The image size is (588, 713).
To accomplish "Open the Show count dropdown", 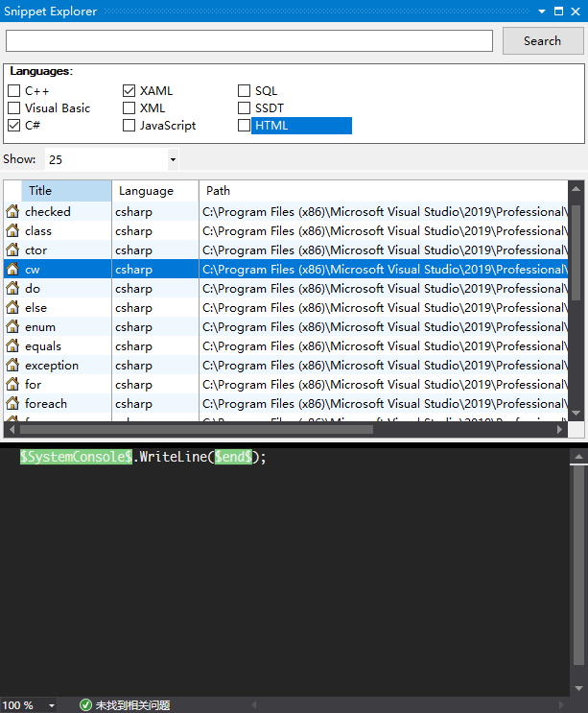I will tap(173, 159).
